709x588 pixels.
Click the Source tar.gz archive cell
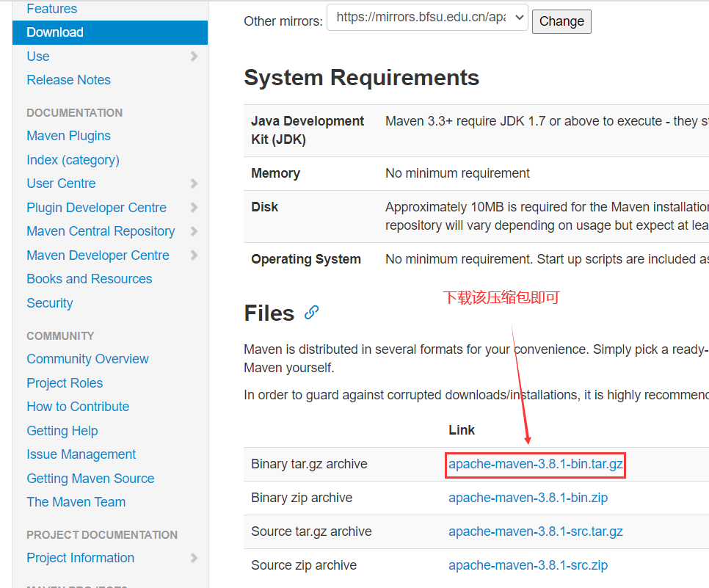[x=311, y=531]
